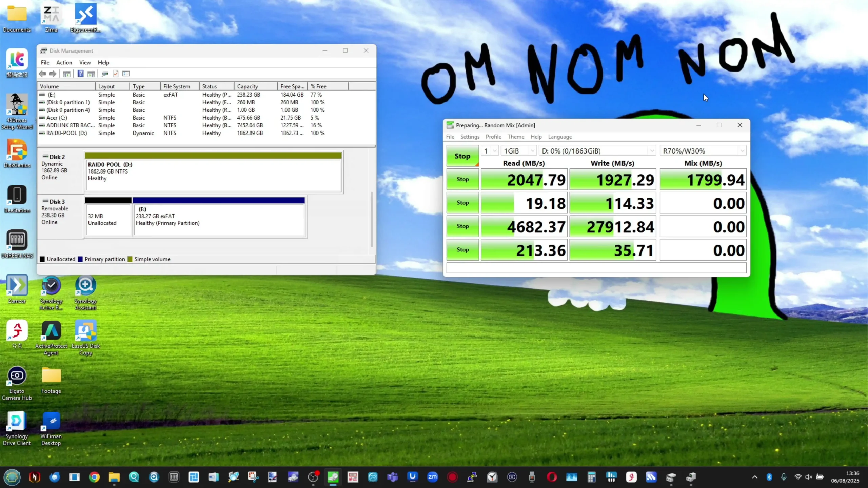Open test count dropdown showing 1
The image size is (868, 488).
[490, 151]
